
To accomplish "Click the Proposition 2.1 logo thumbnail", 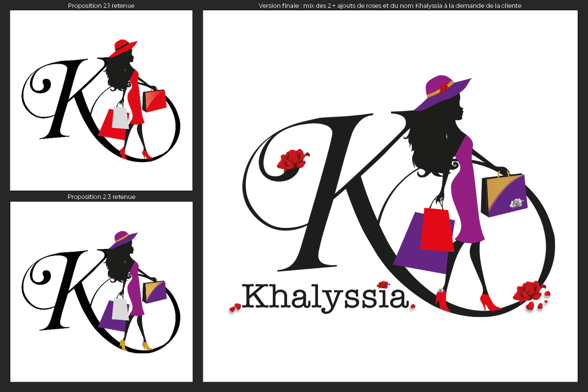I will point(101,101).
